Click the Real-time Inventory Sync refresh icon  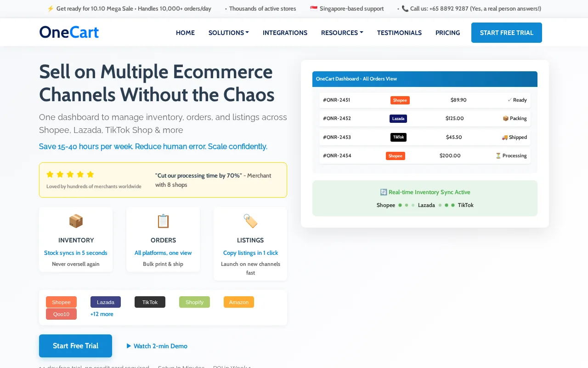click(x=383, y=192)
